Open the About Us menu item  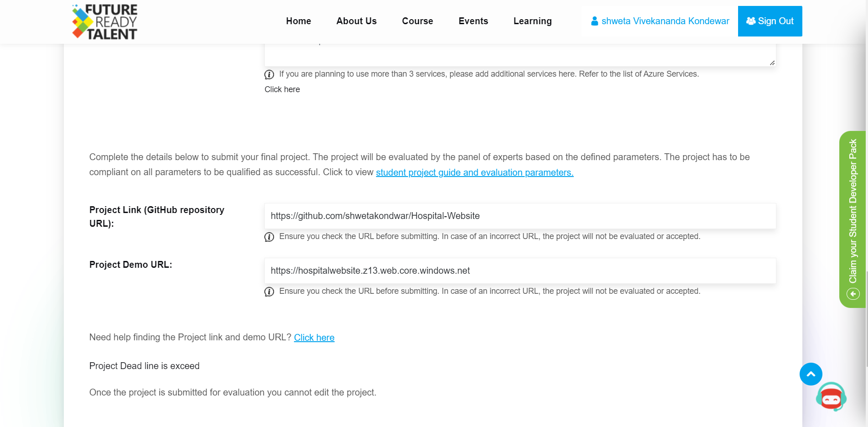[x=356, y=21]
